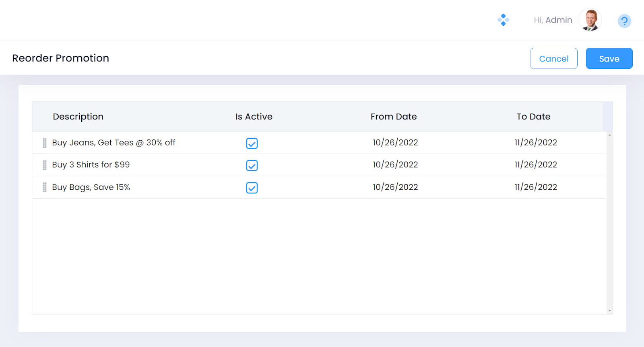Viewport: 644px width, 347px height.
Task: Click the Cancel button
Action: pos(553,59)
